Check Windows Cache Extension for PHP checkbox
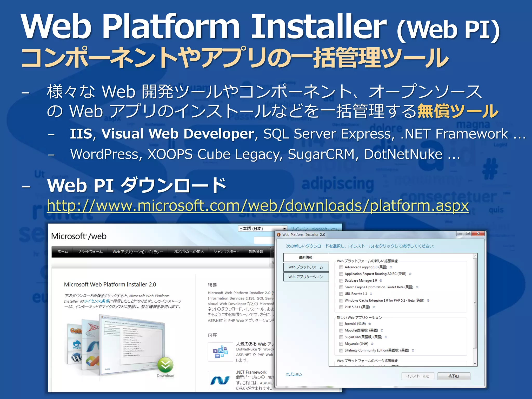 point(341,301)
